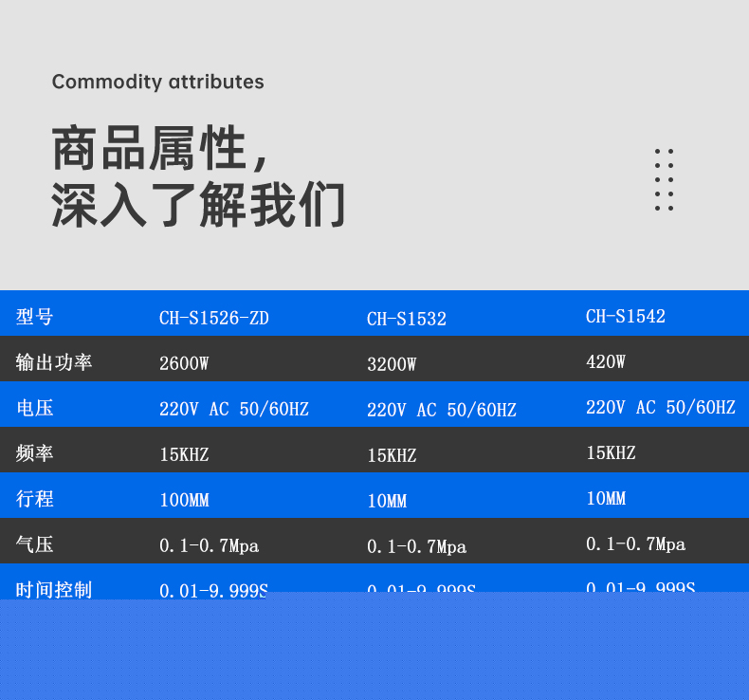The image size is (749, 700).
Task: Click voltage value under CH-S1542
Action: click(661, 407)
